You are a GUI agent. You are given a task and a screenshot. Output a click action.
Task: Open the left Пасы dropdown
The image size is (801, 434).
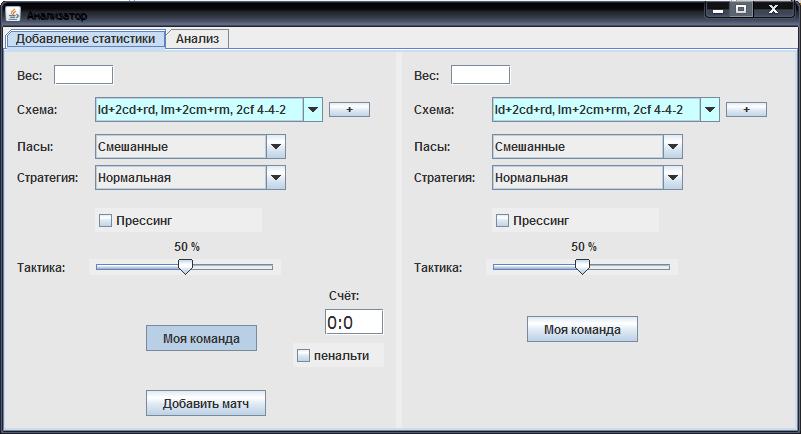click(276, 147)
